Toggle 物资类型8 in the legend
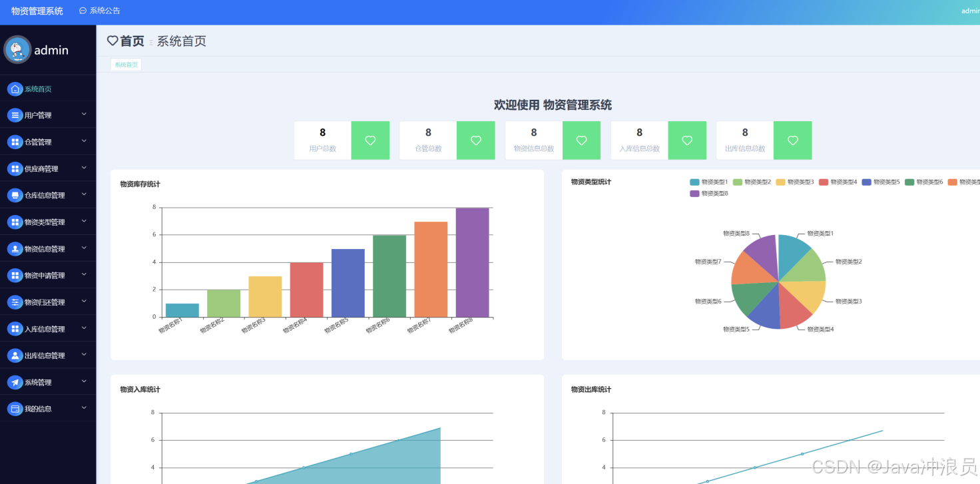The height and width of the screenshot is (484, 980). click(704, 194)
